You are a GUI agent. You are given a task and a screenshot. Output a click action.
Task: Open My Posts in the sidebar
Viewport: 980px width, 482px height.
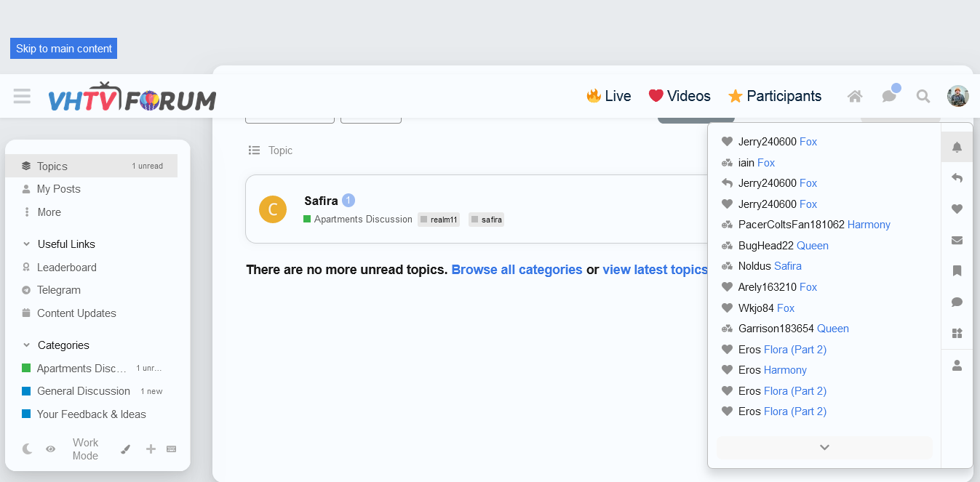(x=58, y=189)
